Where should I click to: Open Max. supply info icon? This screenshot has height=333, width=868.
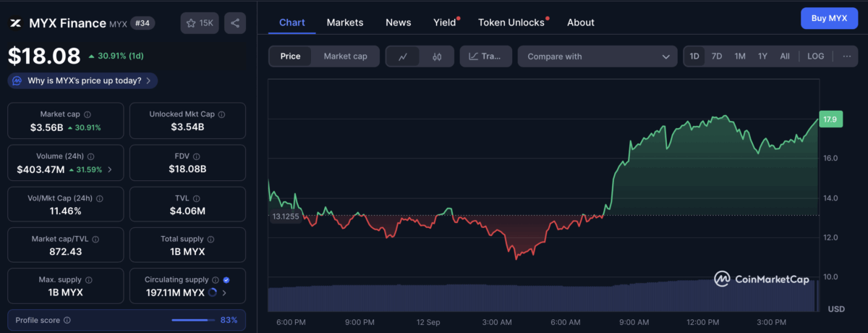tap(88, 279)
